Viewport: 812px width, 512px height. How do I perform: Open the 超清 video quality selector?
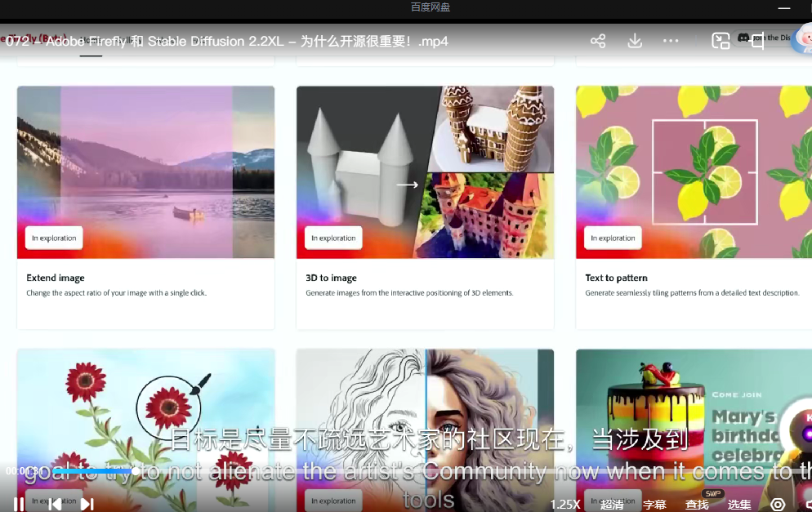coord(612,504)
